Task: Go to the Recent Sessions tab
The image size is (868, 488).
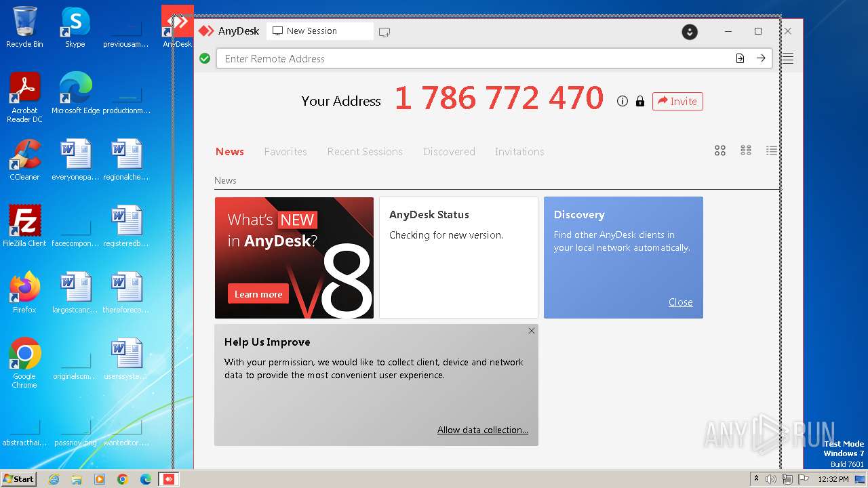Action: [x=365, y=152]
